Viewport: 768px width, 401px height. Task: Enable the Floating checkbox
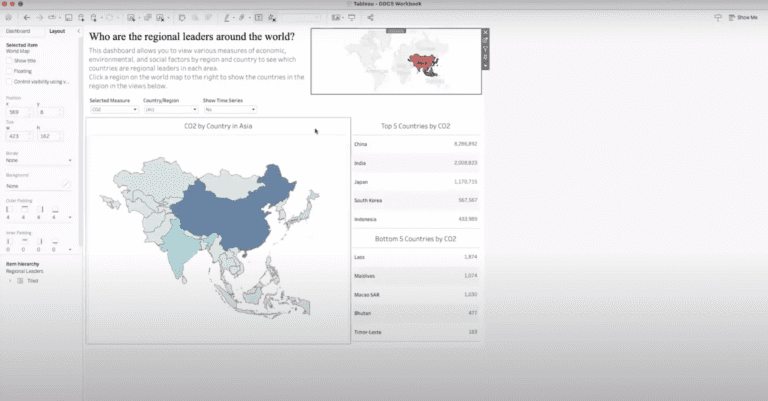point(9,71)
